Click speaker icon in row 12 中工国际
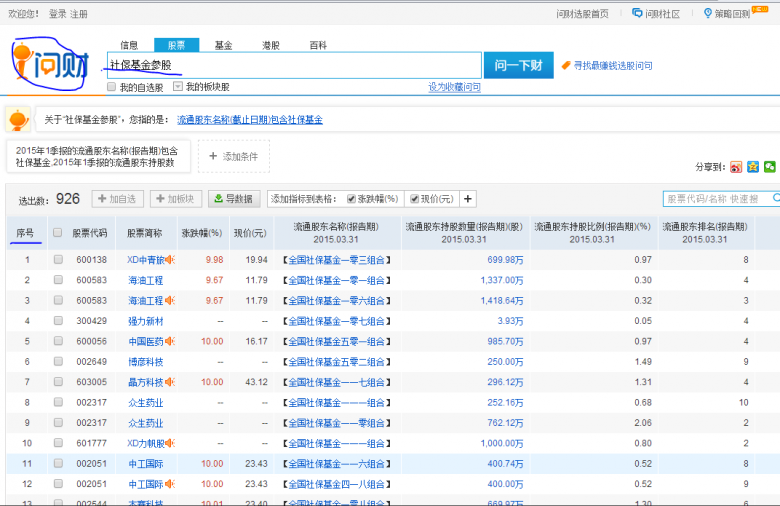The height and width of the screenshot is (506, 780). coord(170,484)
